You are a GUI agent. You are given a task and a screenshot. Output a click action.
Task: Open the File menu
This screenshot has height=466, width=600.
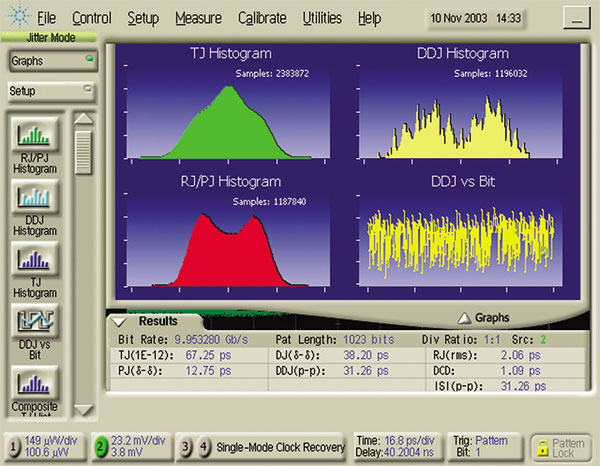(x=46, y=18)
